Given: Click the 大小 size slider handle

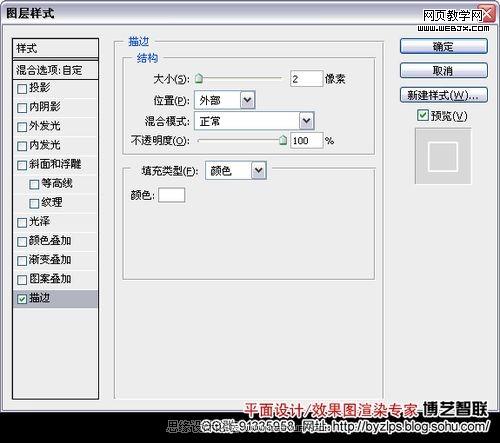Looking at the screenshot, I should point(199,79).
